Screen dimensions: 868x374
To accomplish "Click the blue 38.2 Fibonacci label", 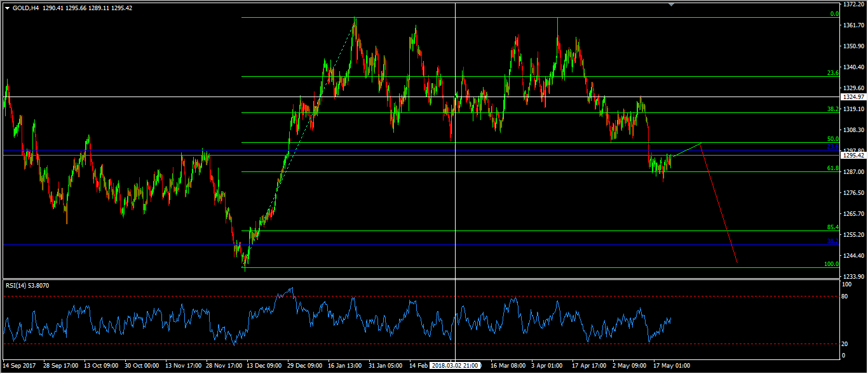I will tap(832, 241).
